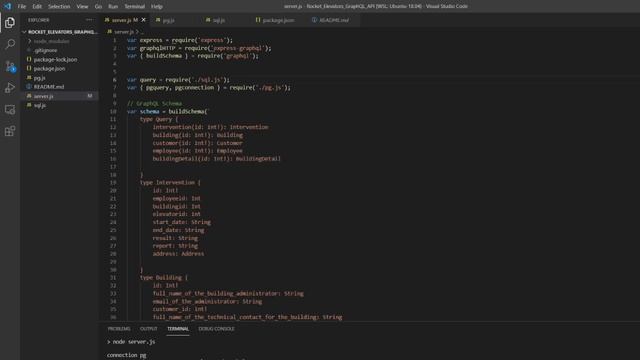
Task: Click the type Query line
Action: 159,119
